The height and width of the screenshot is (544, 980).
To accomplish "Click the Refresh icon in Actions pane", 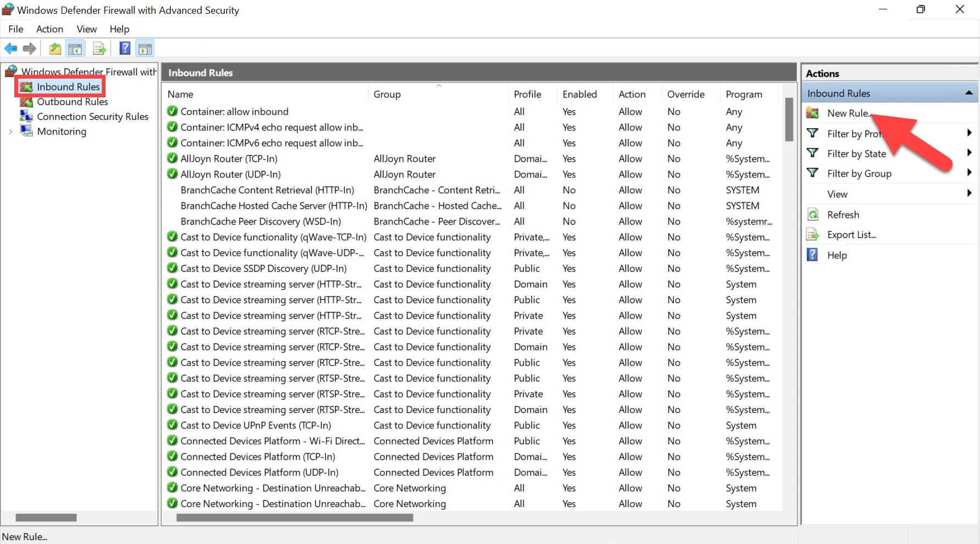I will 813,215.
